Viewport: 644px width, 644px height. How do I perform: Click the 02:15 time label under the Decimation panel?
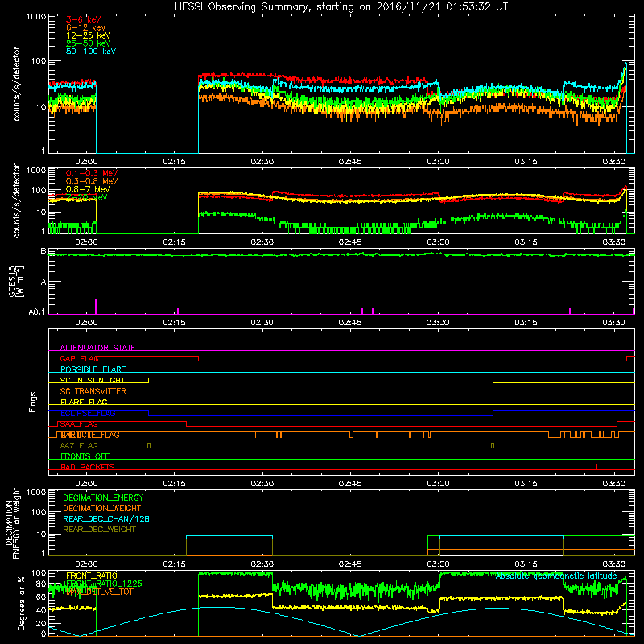click(174, 564)
